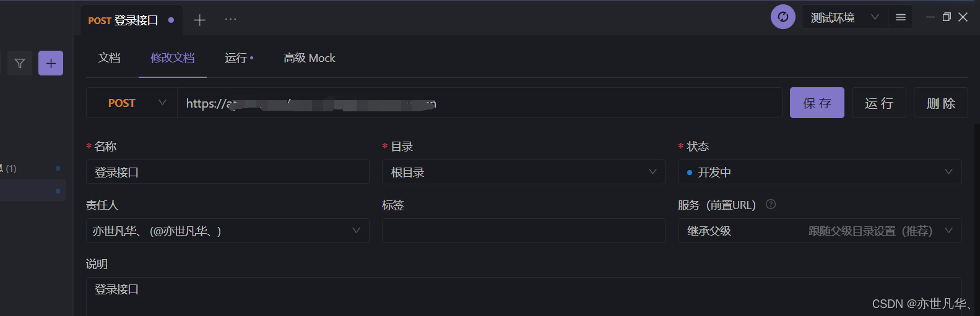Restore the window size
The height and width of the screenshot is (316, 980).
947,17
